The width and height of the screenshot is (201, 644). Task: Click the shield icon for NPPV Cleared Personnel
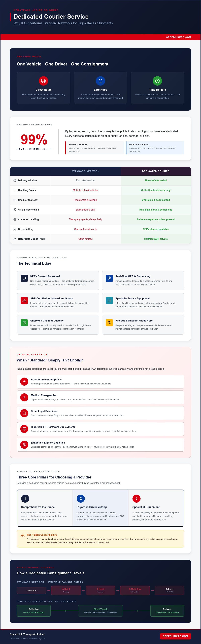(24, 278)
